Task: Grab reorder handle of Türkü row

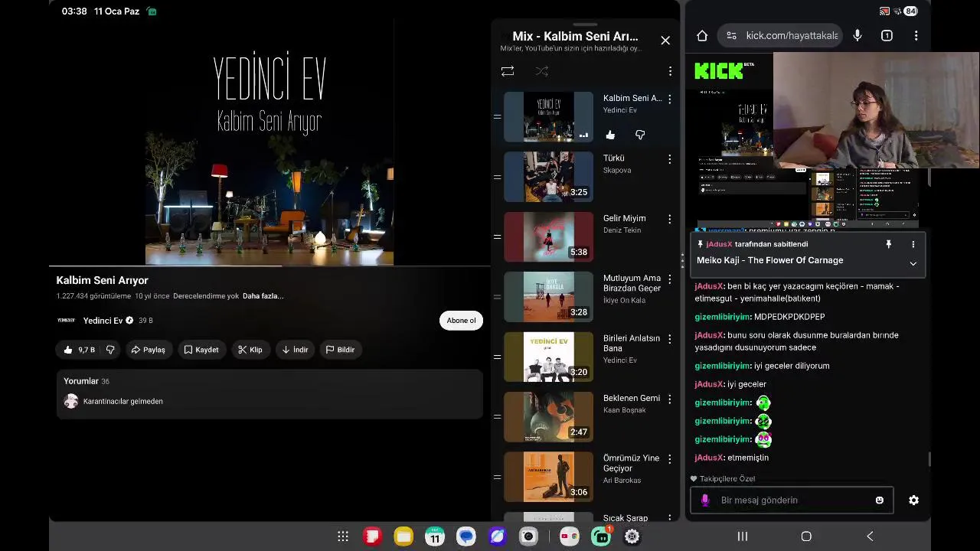Action: [497, 177]
